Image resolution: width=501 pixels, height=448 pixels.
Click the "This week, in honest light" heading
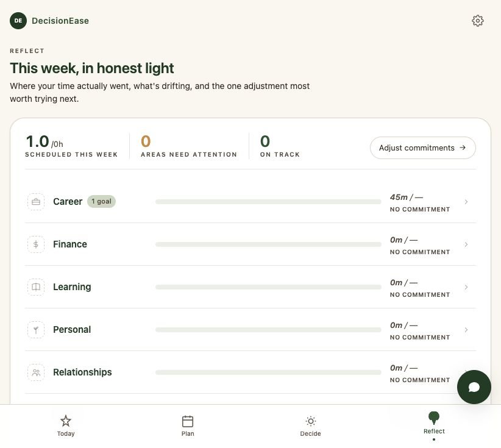92,68
